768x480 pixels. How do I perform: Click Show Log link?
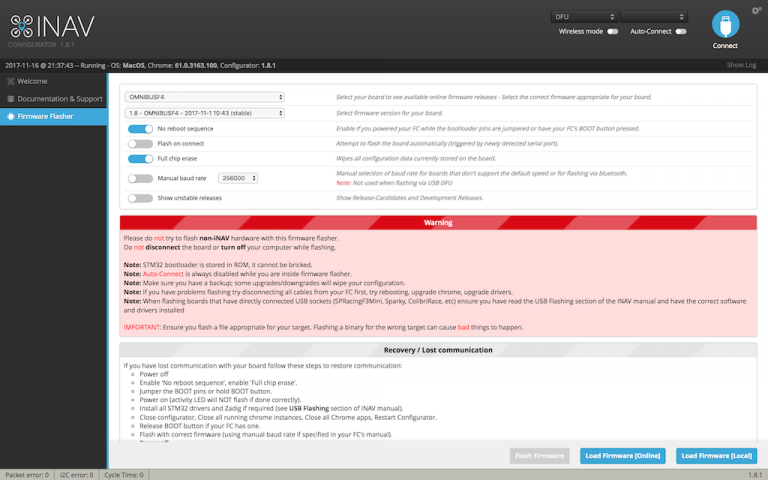coord(741,65)
